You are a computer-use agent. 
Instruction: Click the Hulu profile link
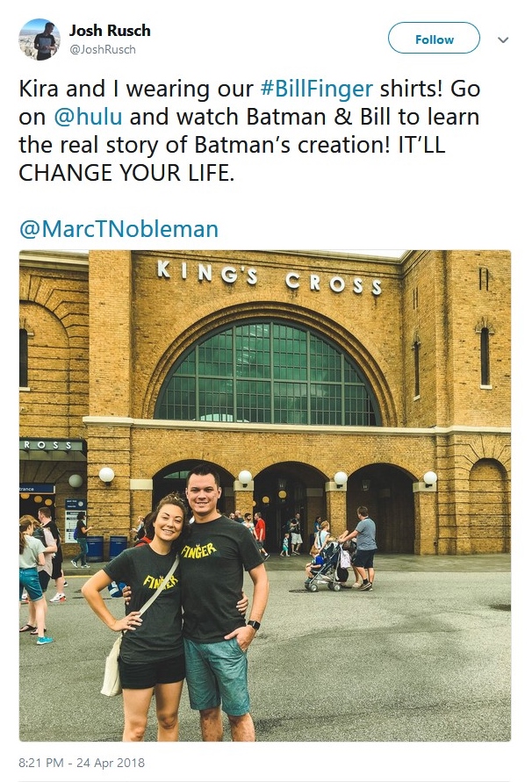coord(88,111)
